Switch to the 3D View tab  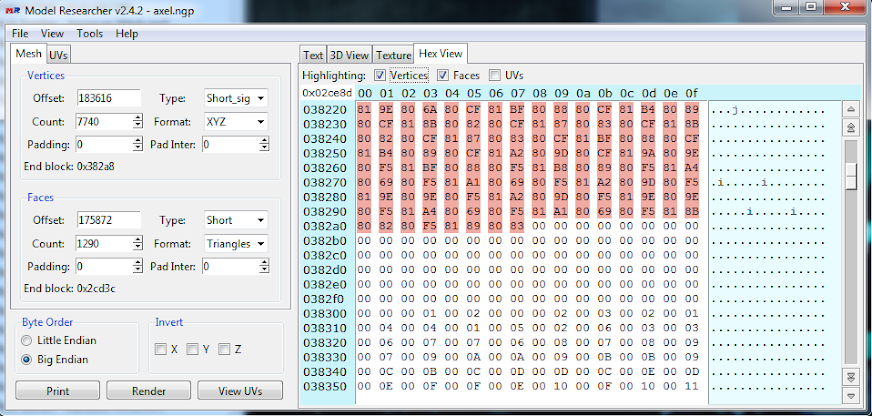(349, 55)
